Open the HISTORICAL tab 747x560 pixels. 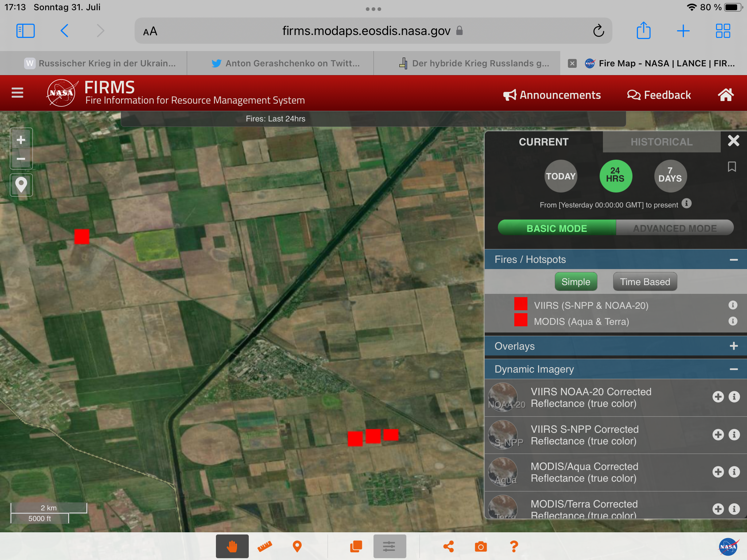tap(662, 142)
